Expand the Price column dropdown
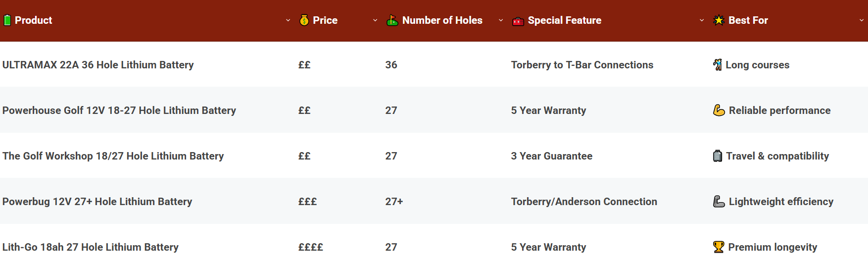The image size is (868, 269). pyautogui.click(x=375, y=20)
